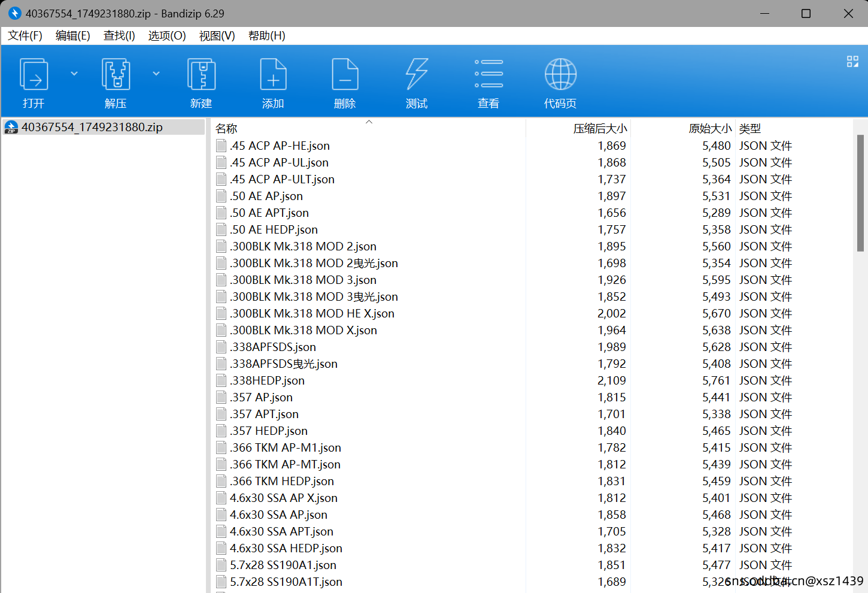This screenshot has width=868, height=593.
Task: Select file .300BLK Mk.318 MOD 2.json
Action: coord(303,246)
